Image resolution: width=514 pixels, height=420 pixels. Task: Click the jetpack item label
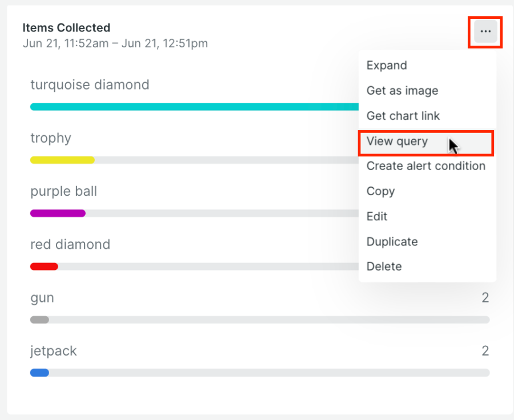click(x=53, y=351)
